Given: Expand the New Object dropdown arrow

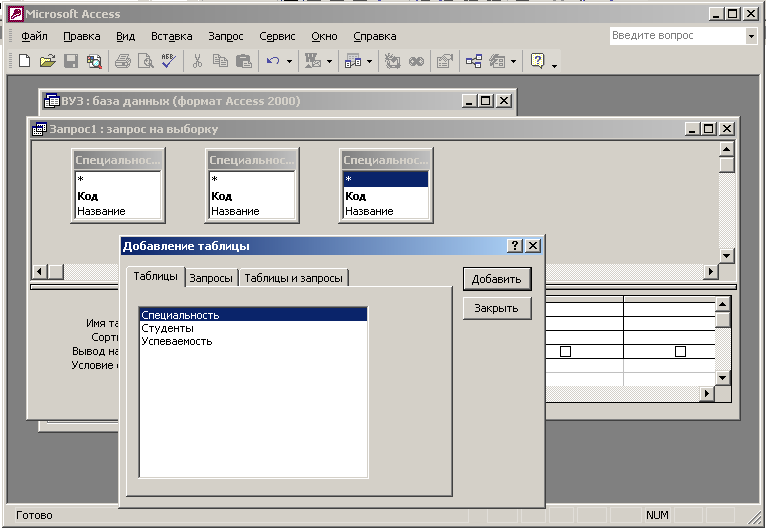Looking at the screenshot, I should coord(513,61).
